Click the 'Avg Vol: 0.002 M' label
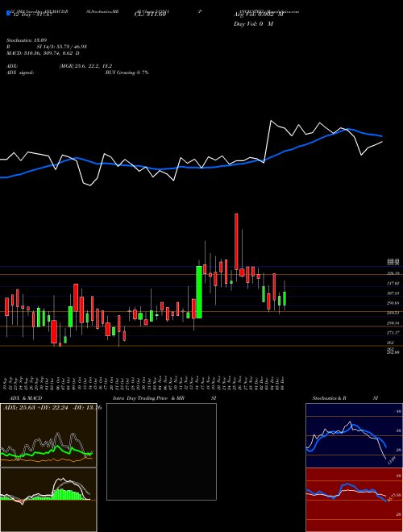Screen dimensions: 403x532 (257, 15)
